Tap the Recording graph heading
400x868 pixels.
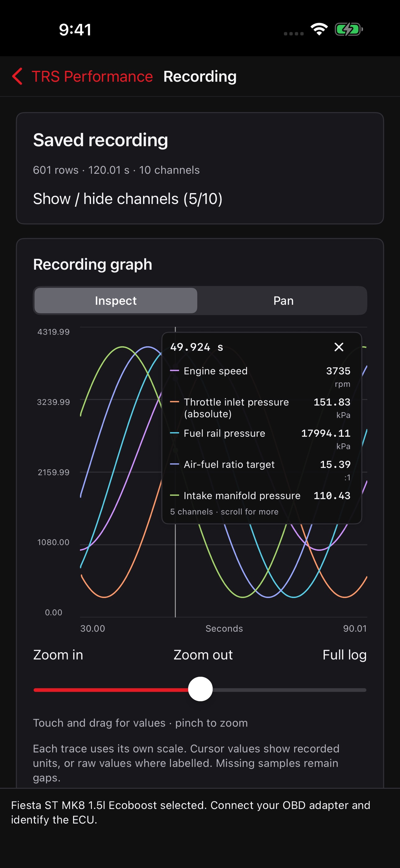click(x=93, y=264)
